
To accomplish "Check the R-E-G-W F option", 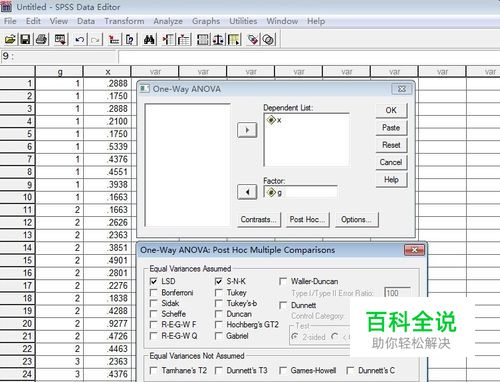I will coord(154,325).
